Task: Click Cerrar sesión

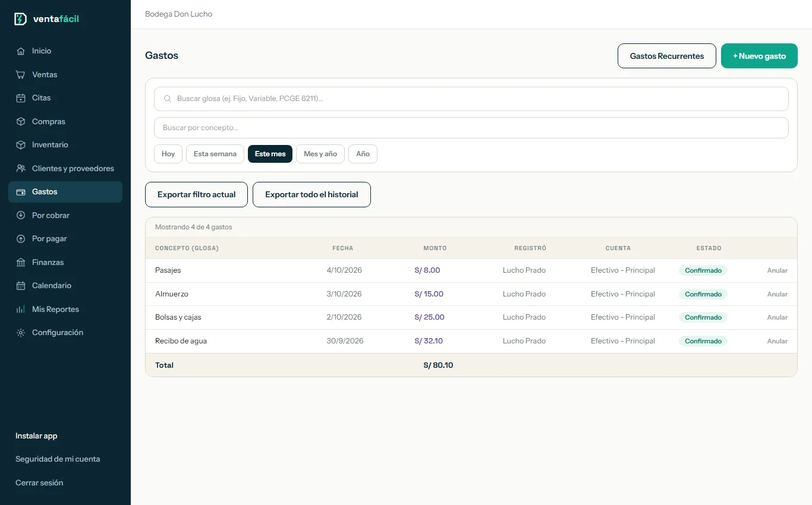Action: click(39, 483)
